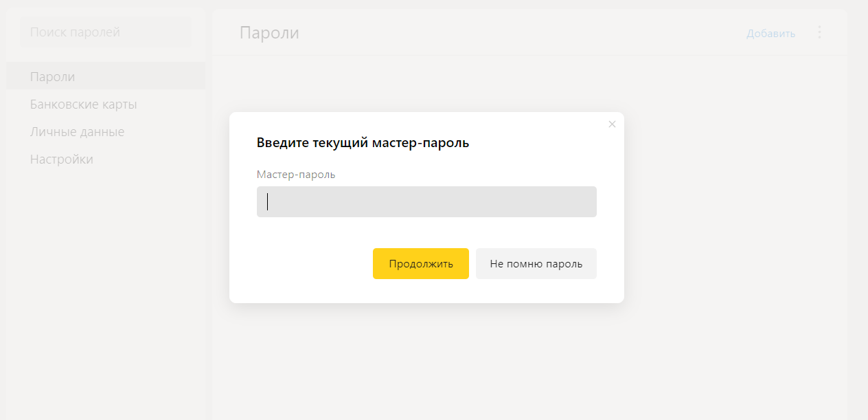Viewport: 868px width, 420px height.
Task: Click the Введите текущий мастер-пароль dialog title
Action: (363, 143)
